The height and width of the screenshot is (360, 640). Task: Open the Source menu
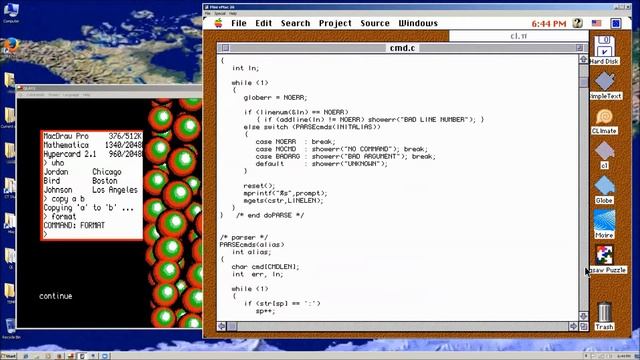tap(375, 23)
